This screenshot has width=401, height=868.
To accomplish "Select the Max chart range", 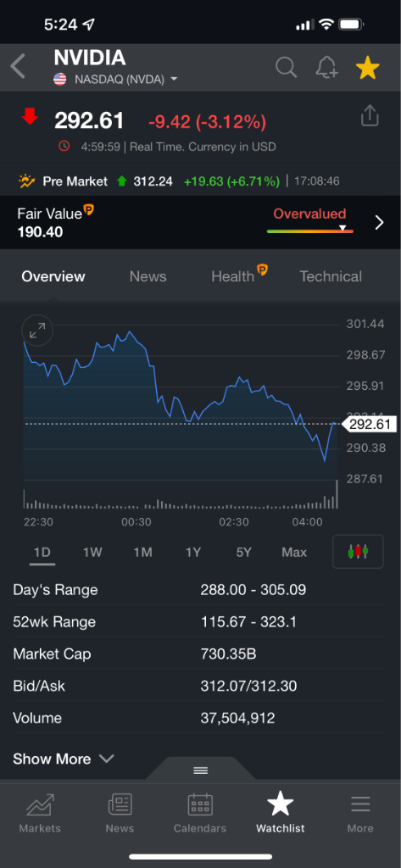I will pos(294,552).
